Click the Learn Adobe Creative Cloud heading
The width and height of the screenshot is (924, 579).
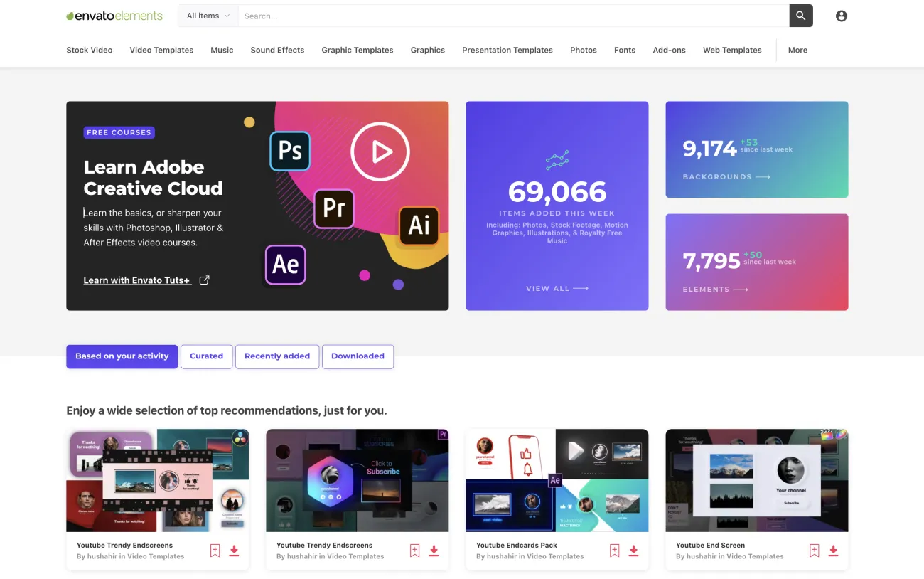pos(153,178)
